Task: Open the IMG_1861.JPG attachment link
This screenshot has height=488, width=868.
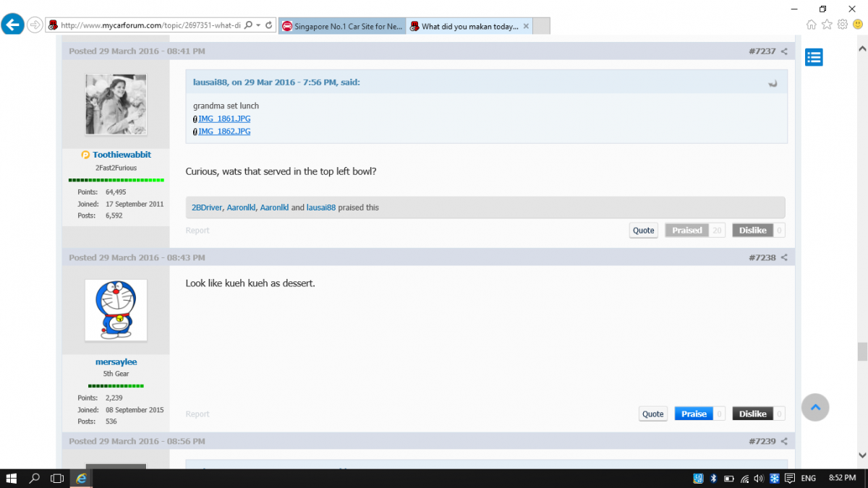Action: pyautogui.click(x=224, y=119)
